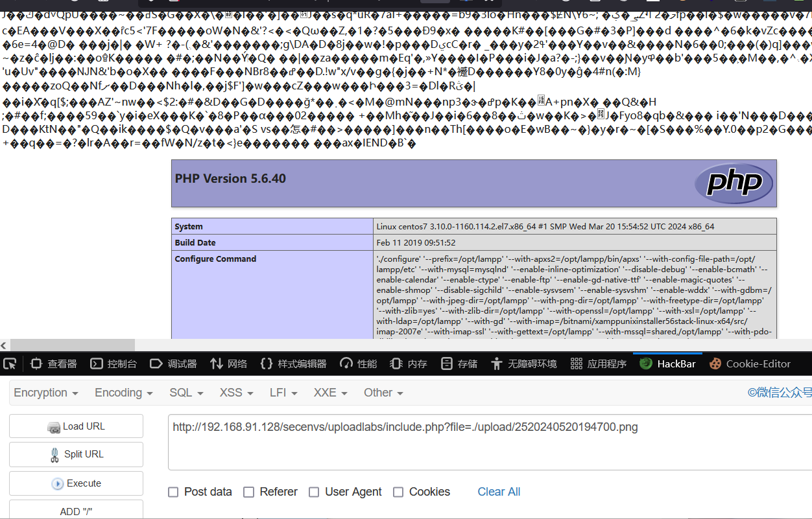
Task: Open the Inspector (查看器) panel
Action: point(53,363)
